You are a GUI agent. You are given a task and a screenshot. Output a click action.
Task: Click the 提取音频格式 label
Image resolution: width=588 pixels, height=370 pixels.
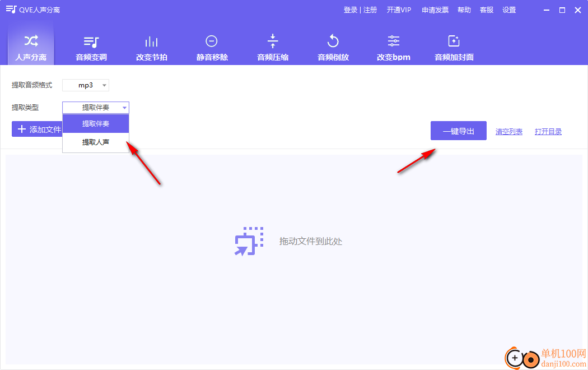pyautogui.click(x=32, y=85)
